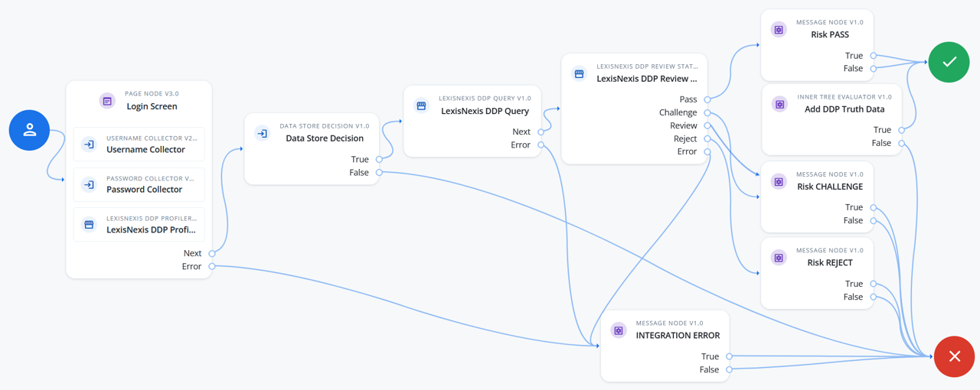Select the LexisNexis DDP Profi... row
This screenshot has height=390, width=980.
[x=139, y=224]
